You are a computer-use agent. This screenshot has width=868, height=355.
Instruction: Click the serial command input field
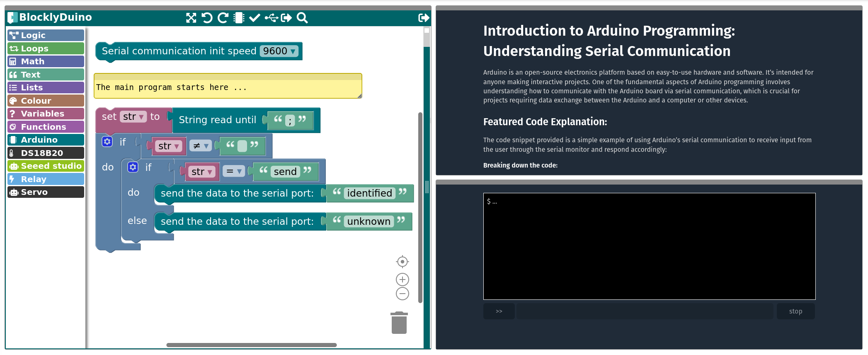click(x=645, y=311)
